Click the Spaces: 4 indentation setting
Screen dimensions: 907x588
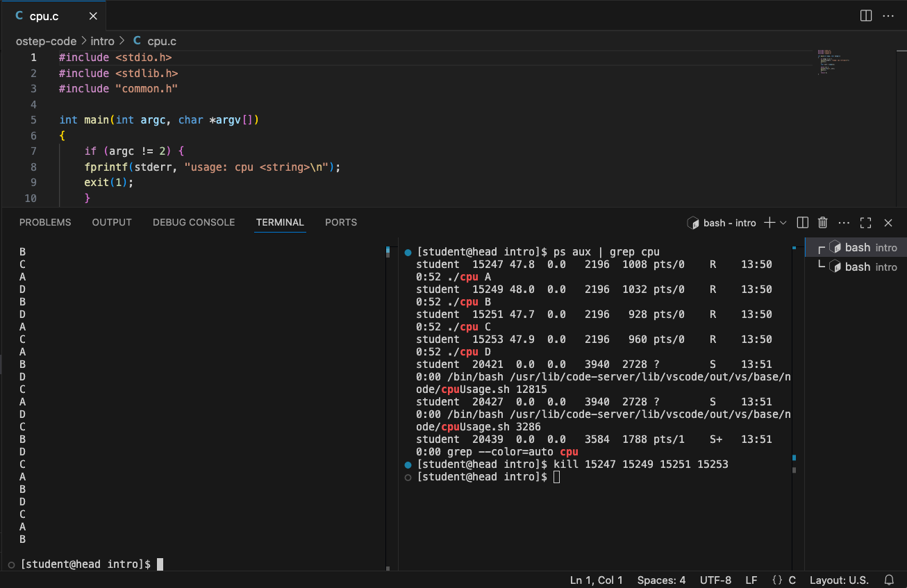tap(661, 580)
